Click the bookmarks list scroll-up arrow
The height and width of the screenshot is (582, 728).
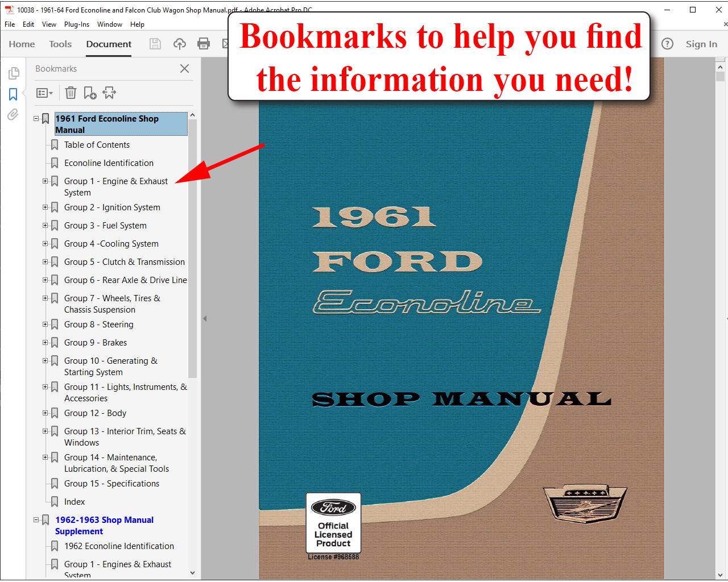(x=192, y=115)
